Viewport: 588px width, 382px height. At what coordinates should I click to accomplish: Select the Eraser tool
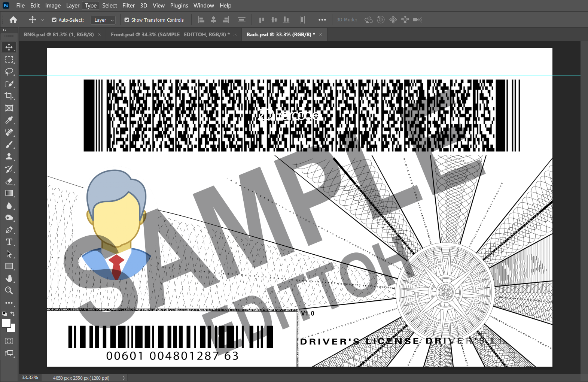pyautogui.click(x=9, y=181)
